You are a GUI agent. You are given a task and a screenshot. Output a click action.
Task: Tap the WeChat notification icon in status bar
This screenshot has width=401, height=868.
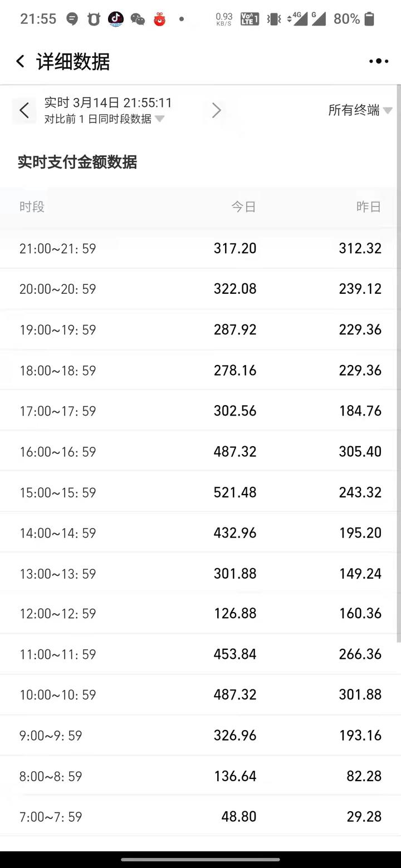(x=138, y=19)
